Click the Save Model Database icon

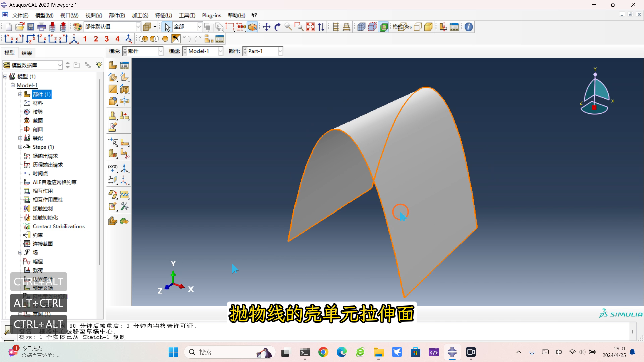coord(31,27)
